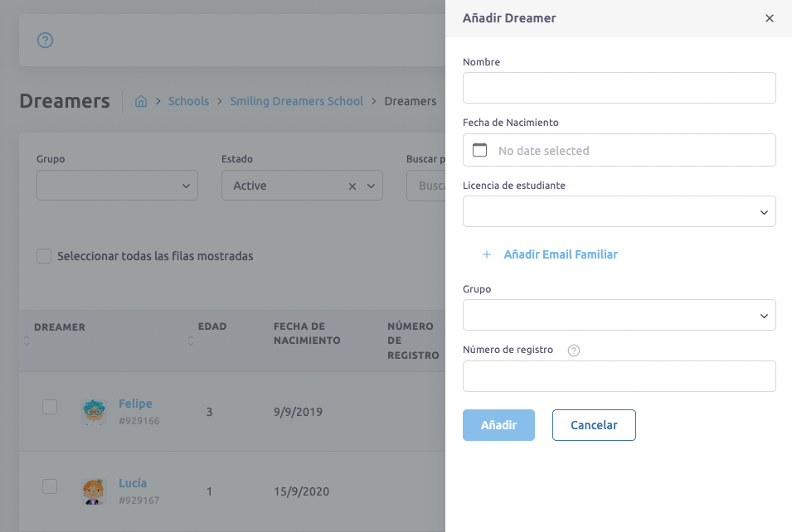Click the help question mark icon in header
This screenshot has height=532, width=792.
pos(46,40)
